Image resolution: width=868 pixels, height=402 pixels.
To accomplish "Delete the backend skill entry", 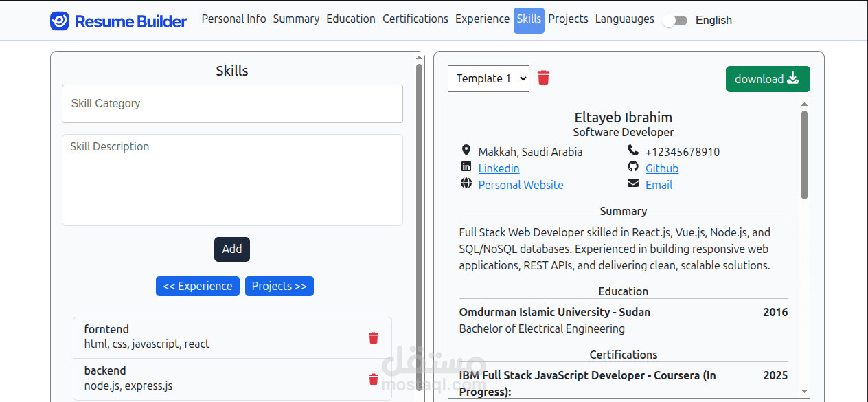I will click(374, 379).
